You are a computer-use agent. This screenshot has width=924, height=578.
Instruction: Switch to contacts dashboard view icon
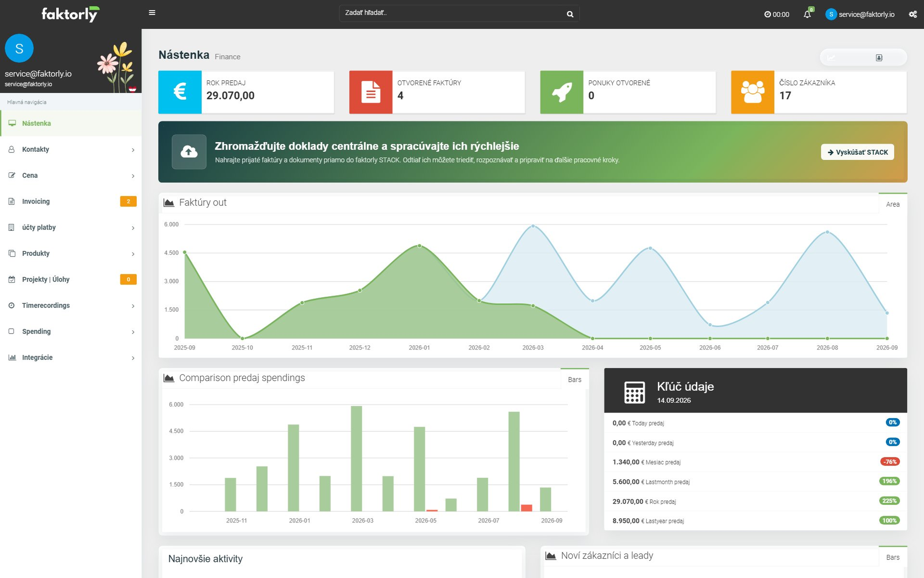coord(879,58)
